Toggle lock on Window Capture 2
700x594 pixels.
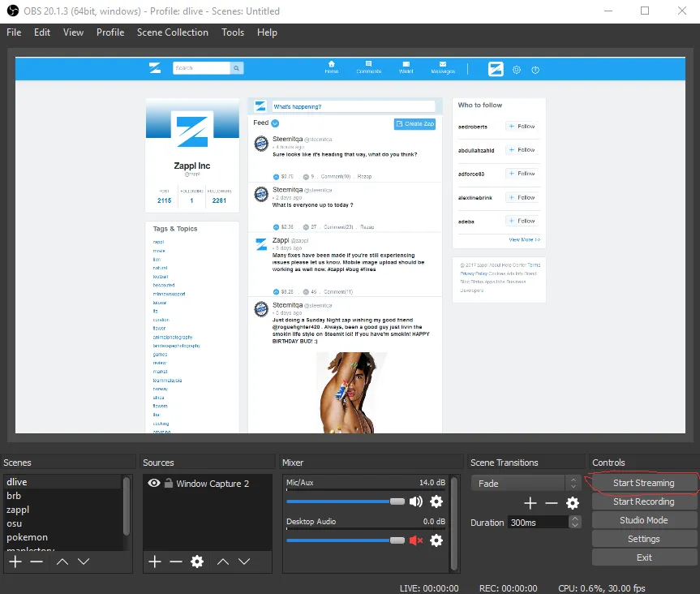click(168, 483)
